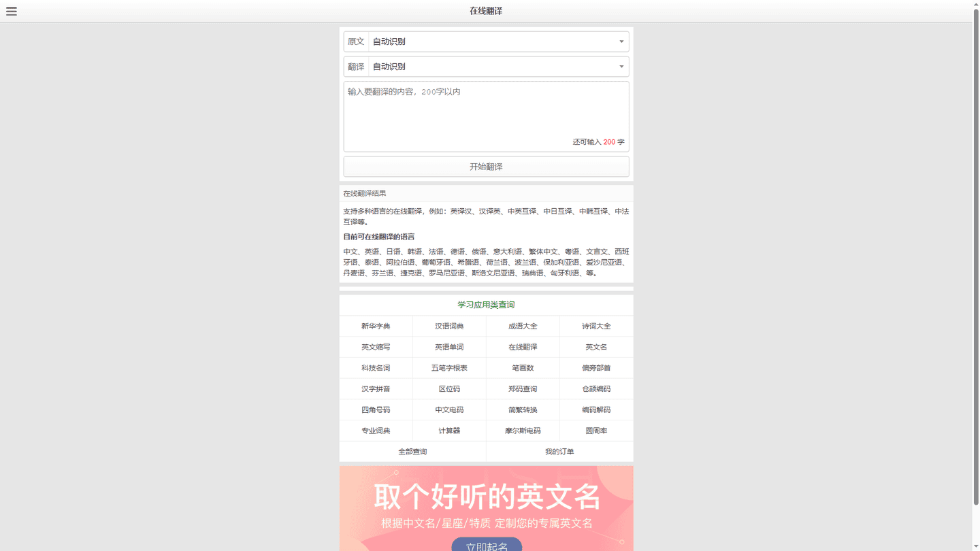Open the 偏旁部首 link
Viewport: 980px width, 551px height.
pyautogui.click(x=596, y=368)
